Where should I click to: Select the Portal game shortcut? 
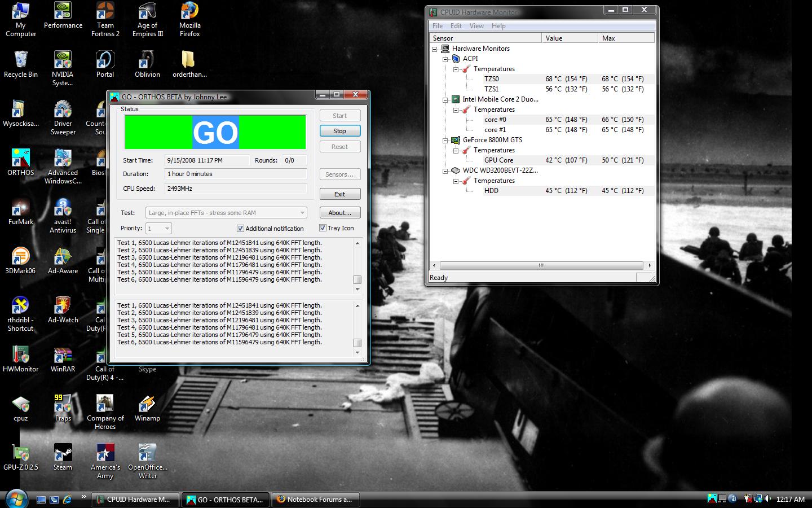click(x=105, y=64)
